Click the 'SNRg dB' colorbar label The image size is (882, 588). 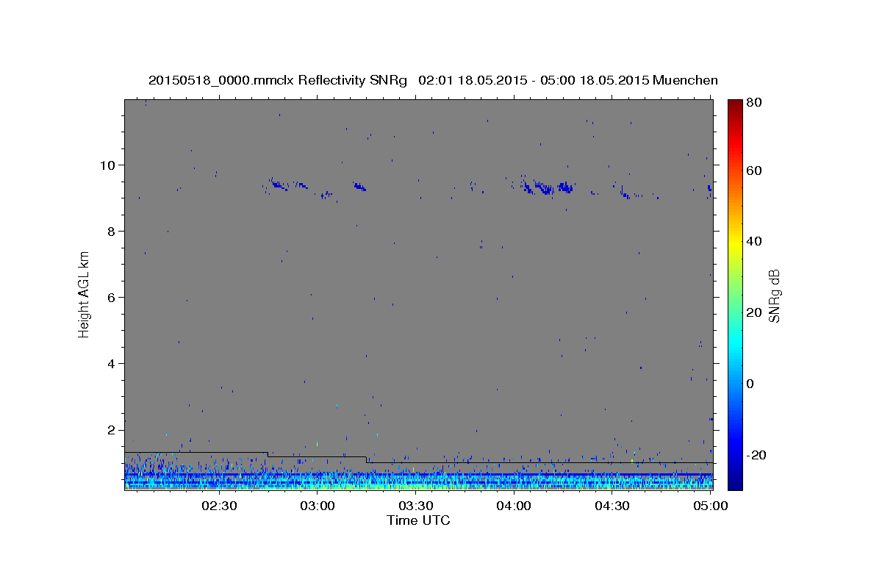(x=774, y=295)
